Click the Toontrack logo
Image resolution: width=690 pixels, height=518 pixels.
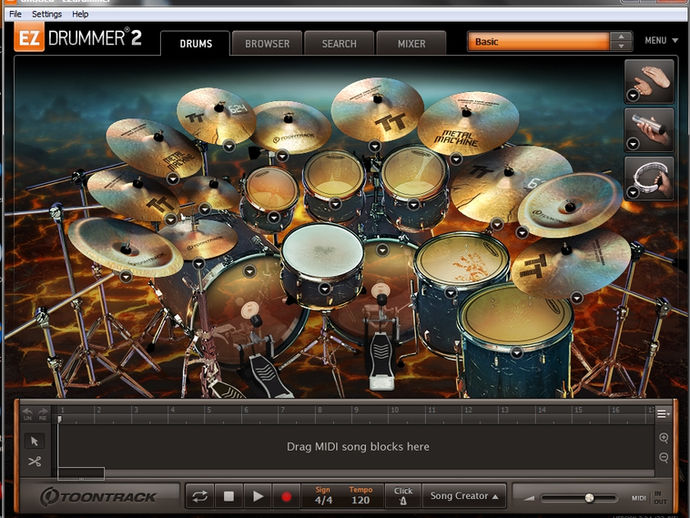[x=99, y=496]
